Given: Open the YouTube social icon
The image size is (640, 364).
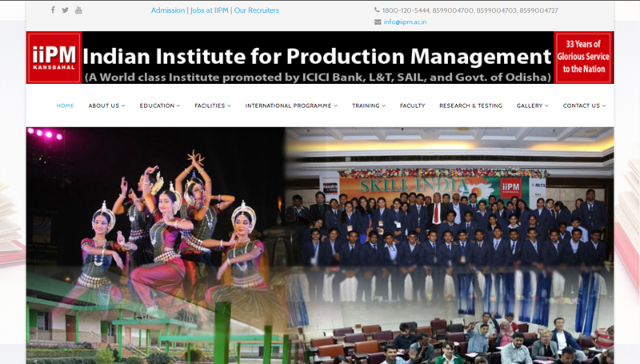Looking at the screenshot, I should (x=78, y=10).
